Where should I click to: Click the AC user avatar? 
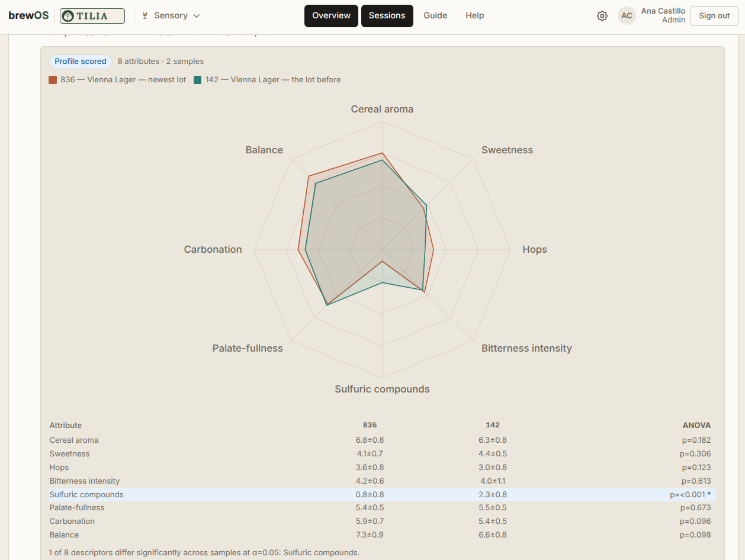[627, 16]
